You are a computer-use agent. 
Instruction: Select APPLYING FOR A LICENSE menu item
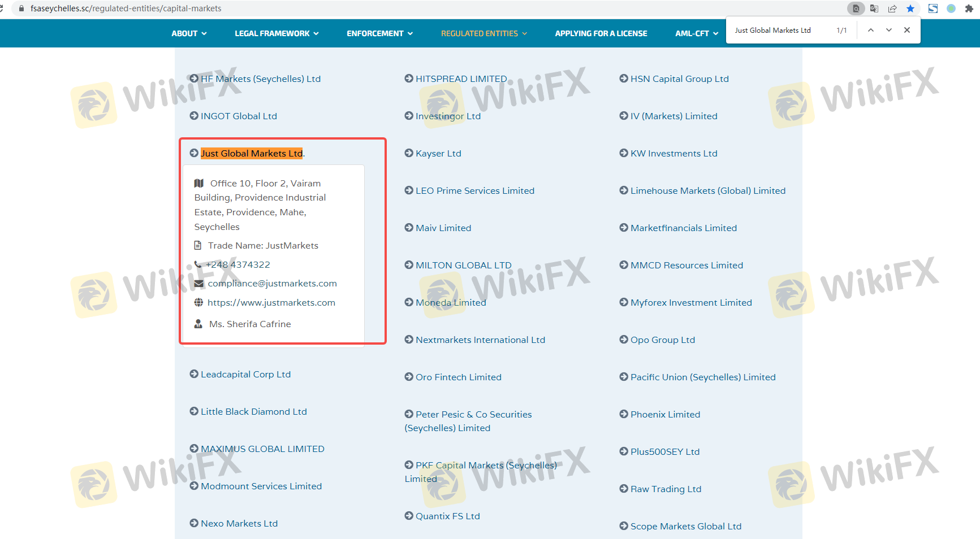pyautogui.click(x=601, y=33)
